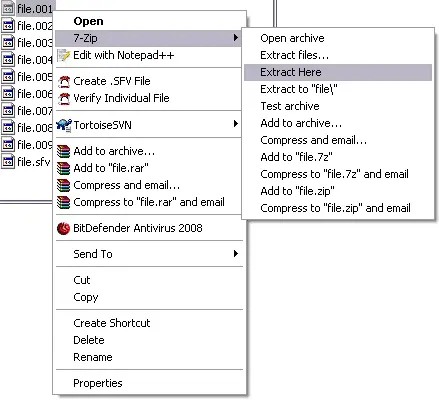
Task: Select Add to "file.zip" option
Action: point(338,191)
